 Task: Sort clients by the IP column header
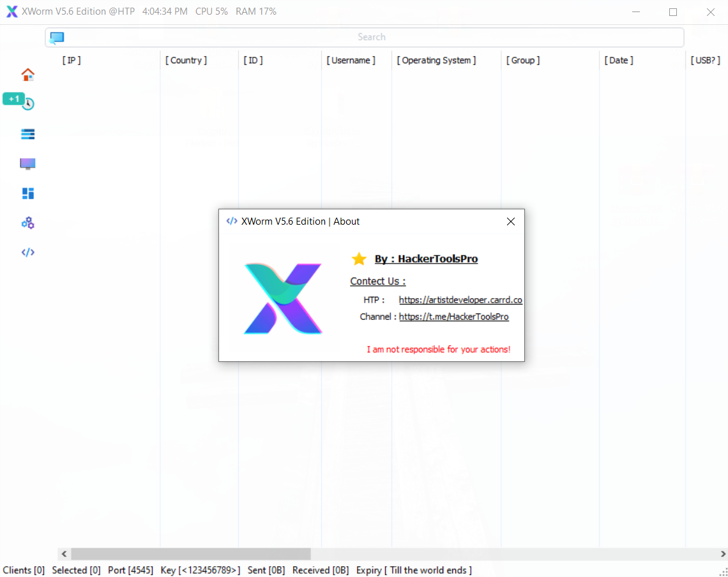click(x=72, y=60)
